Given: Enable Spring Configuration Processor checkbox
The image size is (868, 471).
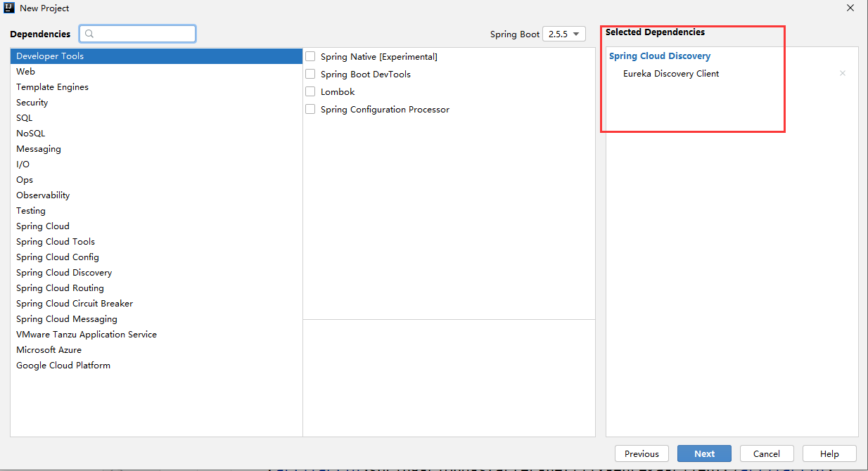Looking at the screenshot, I should click(310, 110).
